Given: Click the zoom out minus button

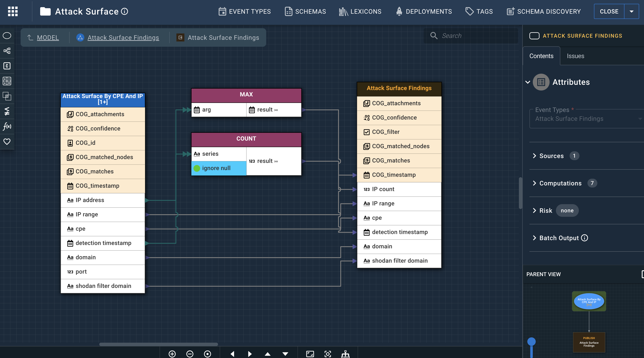Looking at the screenshot, I should tap(190, 354).
